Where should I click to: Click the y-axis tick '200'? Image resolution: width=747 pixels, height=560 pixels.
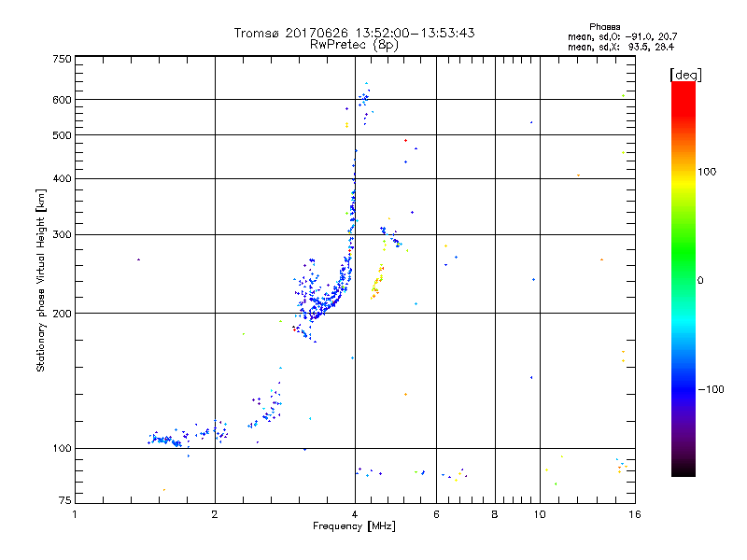point(62,314)
